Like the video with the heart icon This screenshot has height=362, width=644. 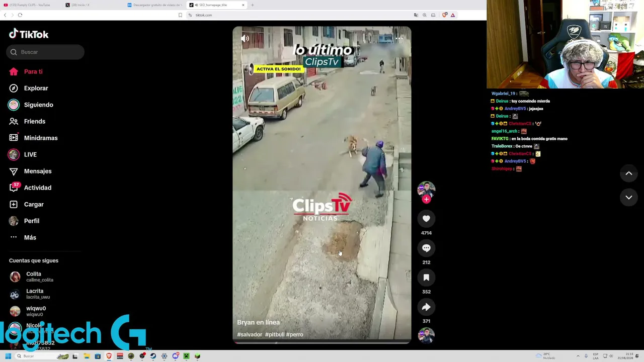pos(426,219)
